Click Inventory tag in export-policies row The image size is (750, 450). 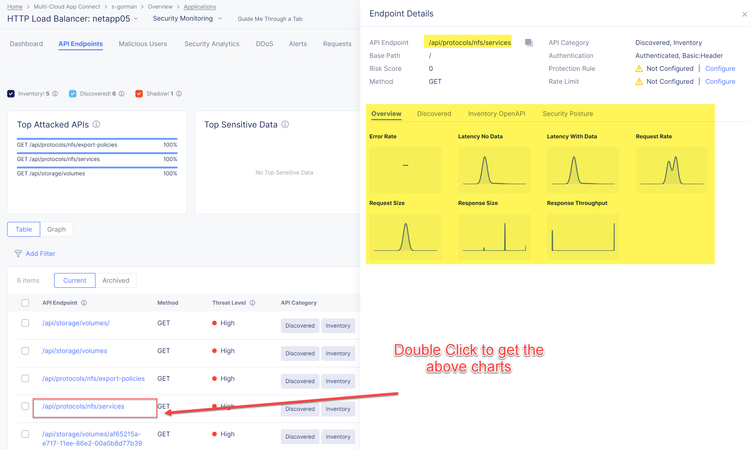click(x=338, y=381)
